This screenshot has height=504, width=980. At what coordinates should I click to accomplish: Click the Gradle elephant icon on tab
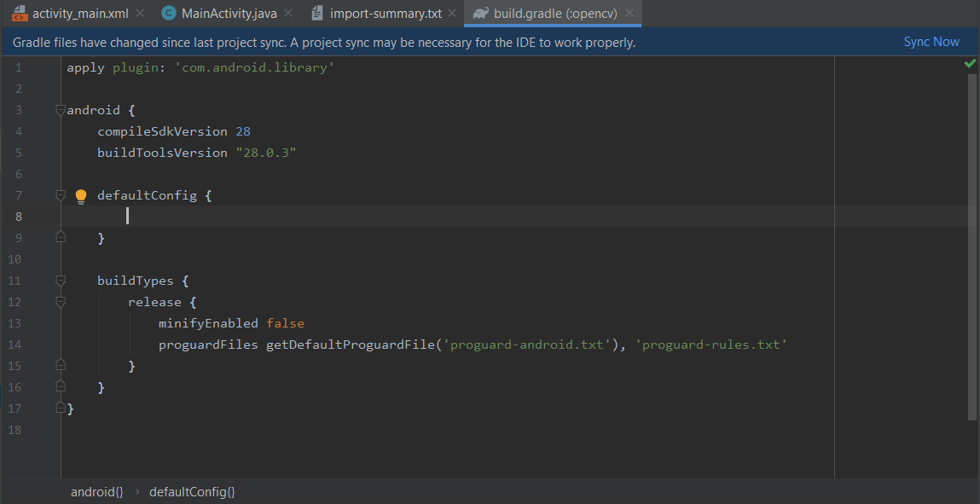coord(480,13)
